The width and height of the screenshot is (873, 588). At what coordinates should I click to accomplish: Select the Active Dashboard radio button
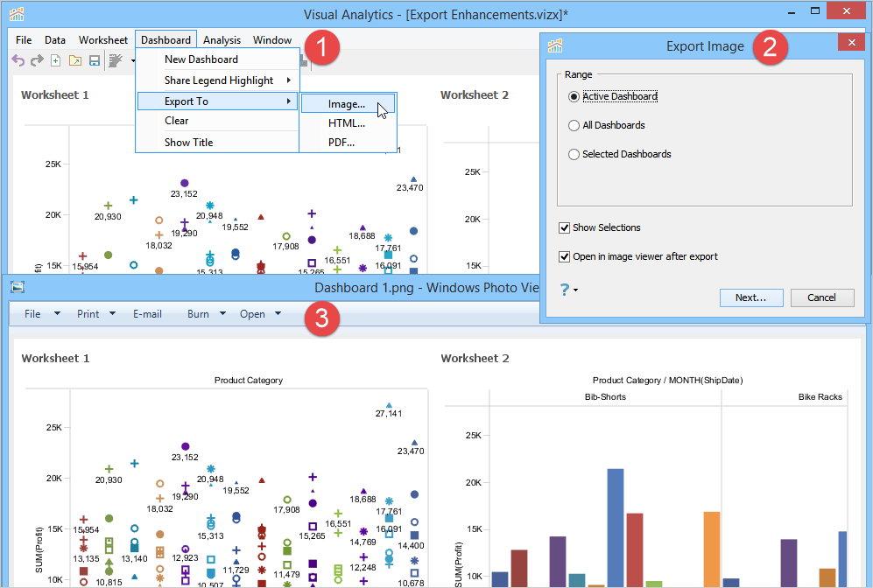tap(574, 96)
